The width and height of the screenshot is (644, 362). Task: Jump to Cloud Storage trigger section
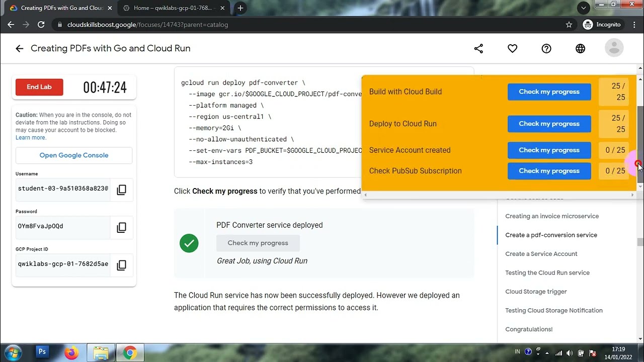pos(536,292)
